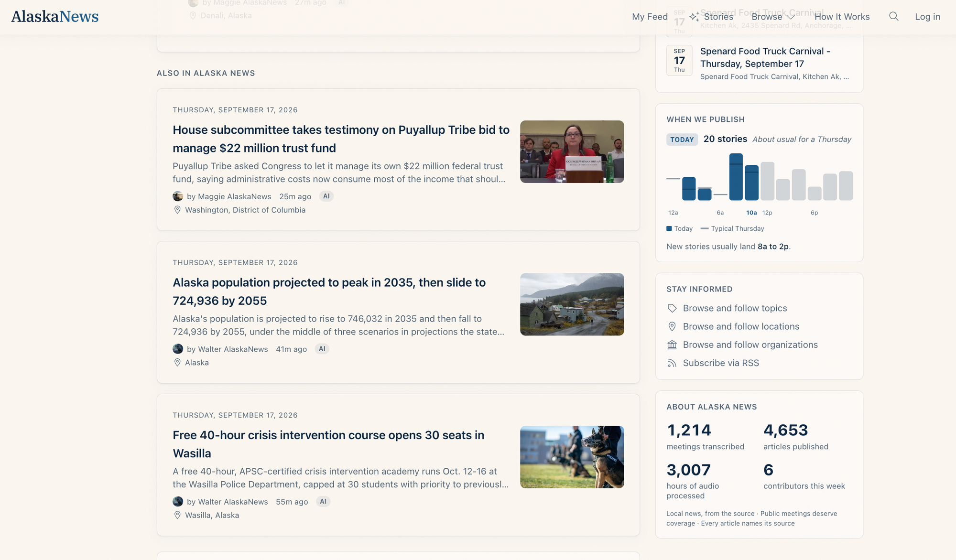Open the coastal village photo thumbnail

tap(572, 304)
